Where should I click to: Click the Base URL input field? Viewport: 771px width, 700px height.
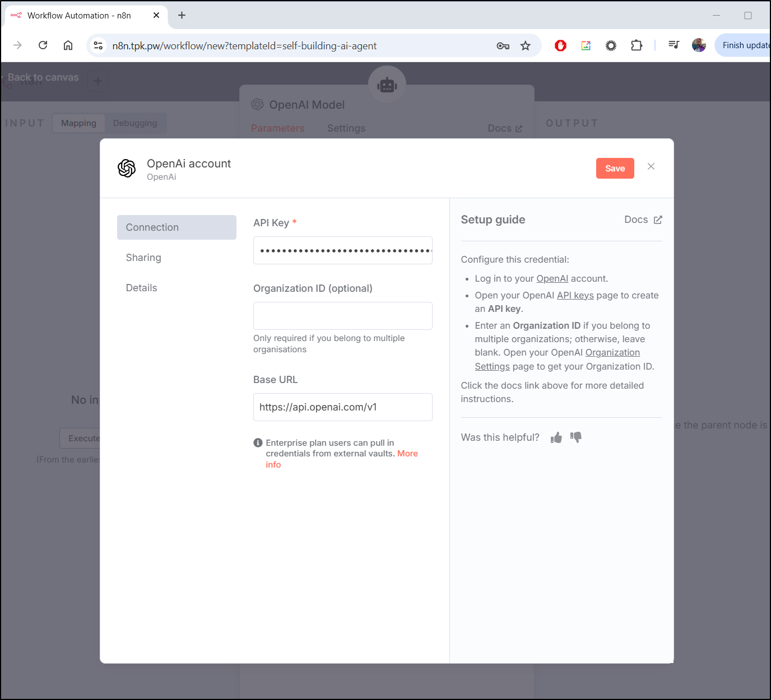(x=343, y=407)
